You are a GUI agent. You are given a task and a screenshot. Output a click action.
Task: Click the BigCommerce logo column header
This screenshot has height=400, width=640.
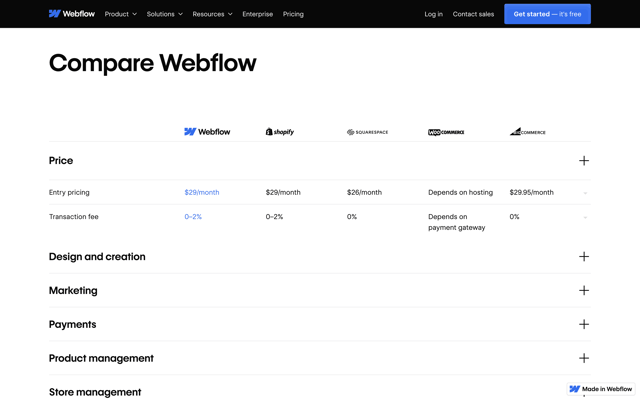pyautogui.click(x=527, y=131)
